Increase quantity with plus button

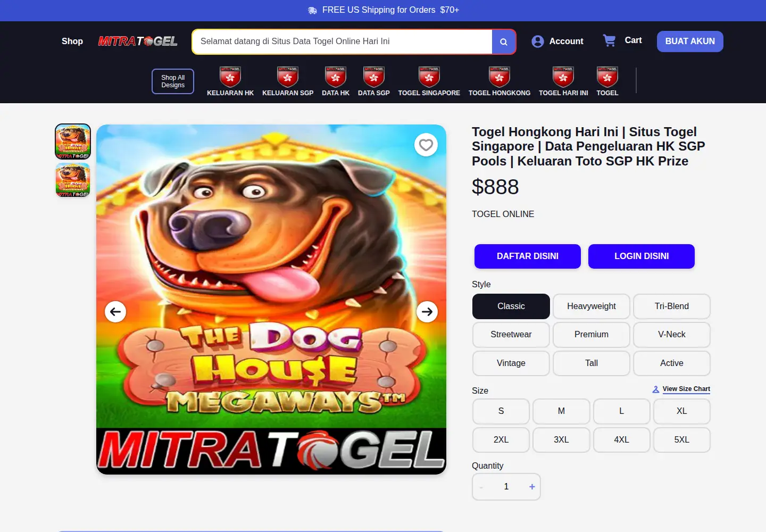pos(532,487)
